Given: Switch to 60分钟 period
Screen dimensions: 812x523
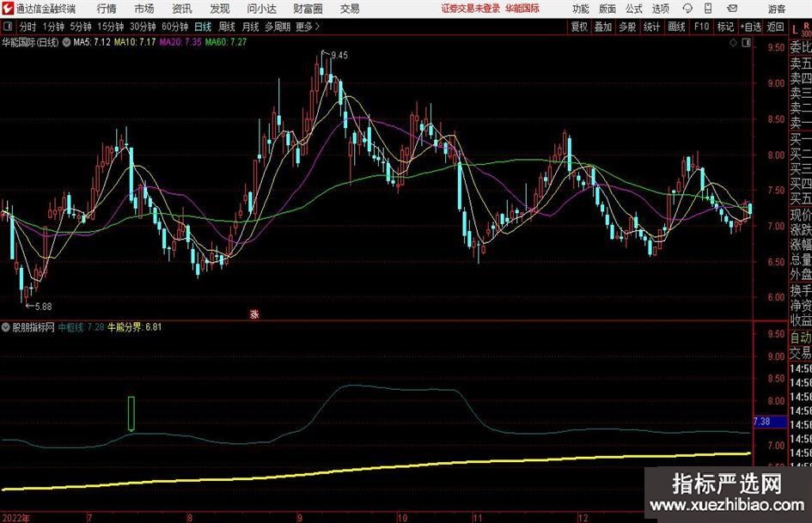Looking at the screenshot, I should [174, 27].
